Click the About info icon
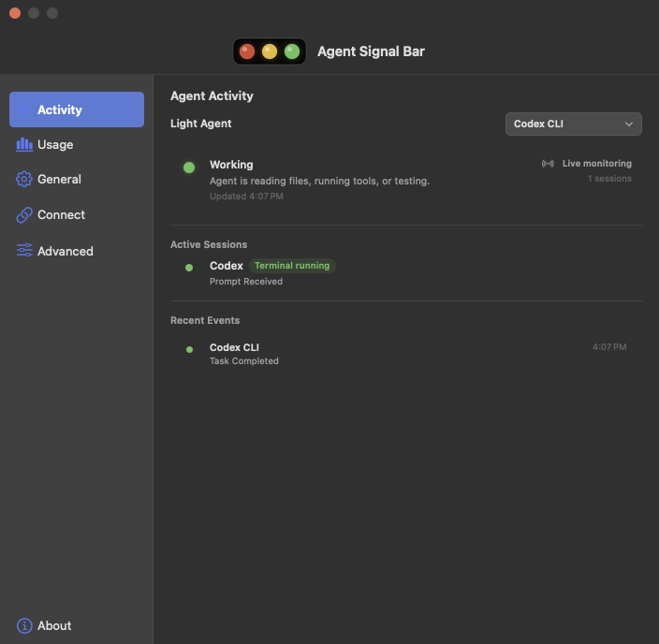Screen dimensions: 659x644 (x=24, y=626)
